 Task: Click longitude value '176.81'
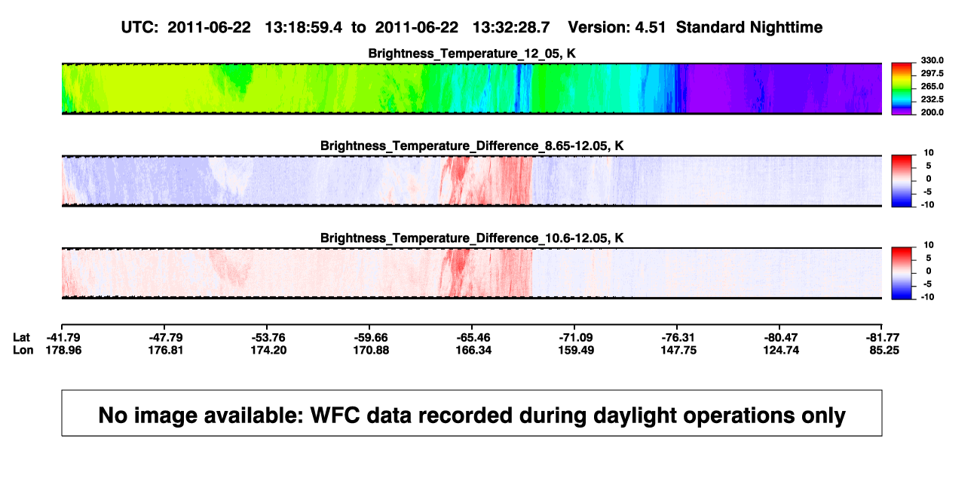[x=165, y=350]
